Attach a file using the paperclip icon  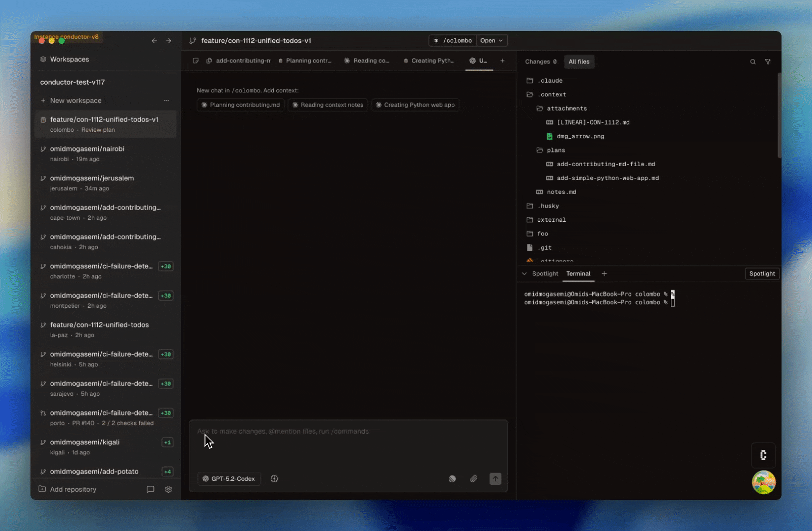click(x=473, y=478)
